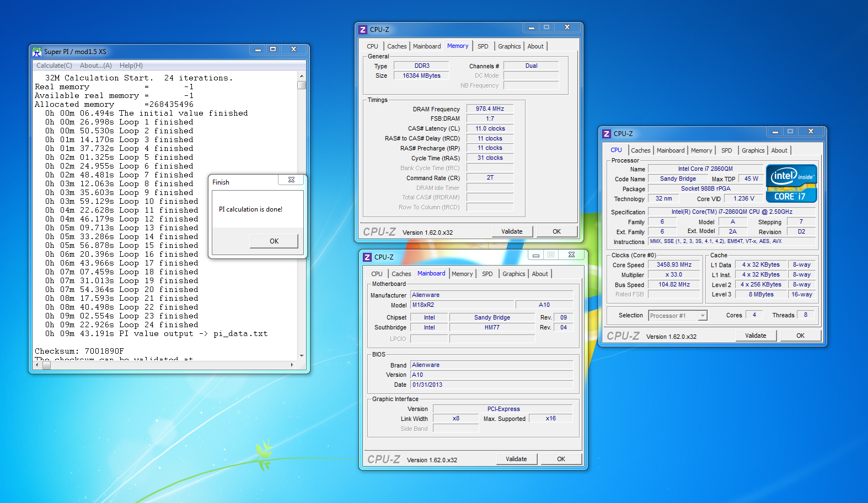Select Caches tab in Mainboard window

401,274
